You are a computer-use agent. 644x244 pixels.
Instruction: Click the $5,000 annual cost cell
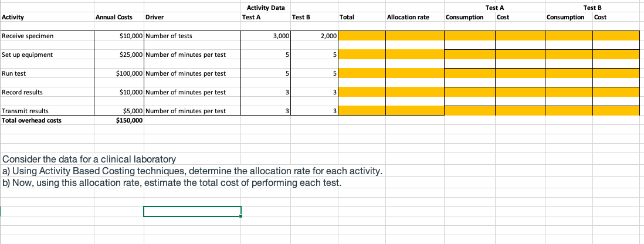coord(118,111)
